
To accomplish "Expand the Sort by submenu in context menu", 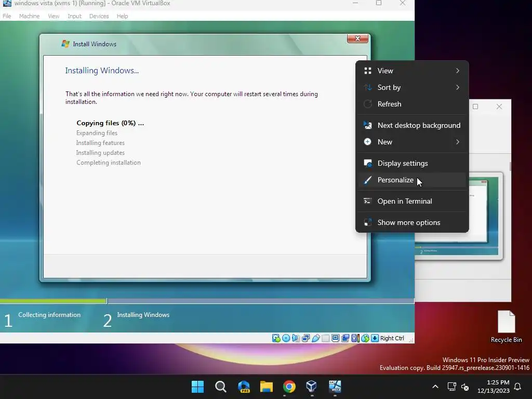I will [412, 87].
